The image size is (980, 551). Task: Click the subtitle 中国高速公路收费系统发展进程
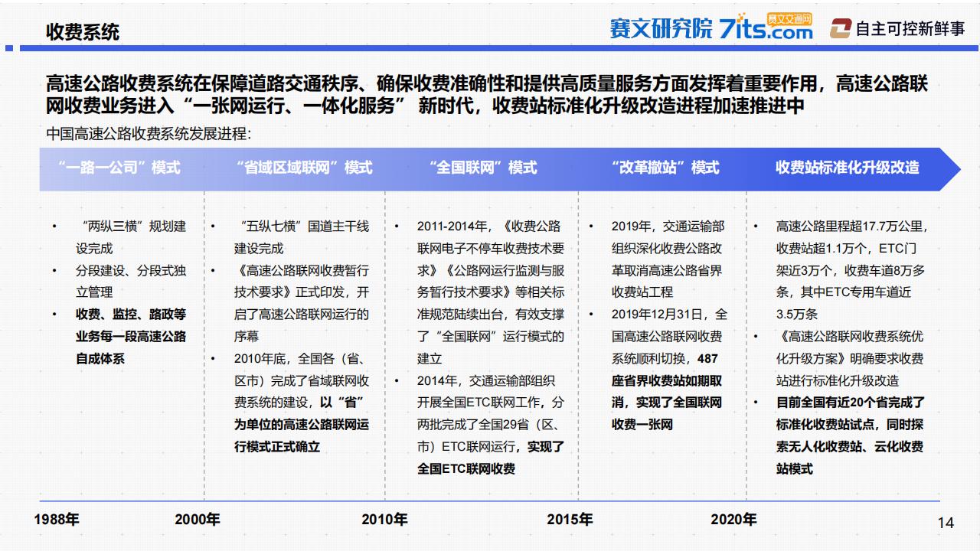(149, 134)
